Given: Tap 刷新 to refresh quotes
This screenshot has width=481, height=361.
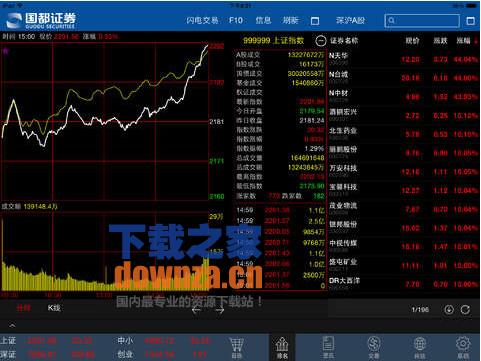Looking at the screenshot, I should (290, 21).
